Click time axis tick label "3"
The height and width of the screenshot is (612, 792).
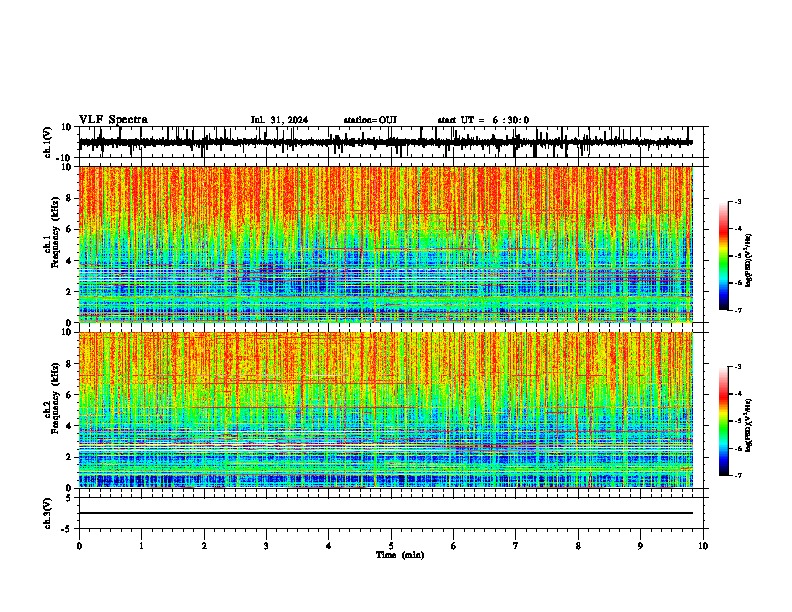pos(266,546)
